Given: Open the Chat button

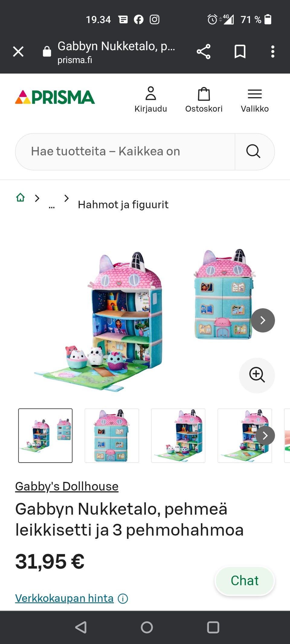Looking at the screenshot, I should point(245,581).
